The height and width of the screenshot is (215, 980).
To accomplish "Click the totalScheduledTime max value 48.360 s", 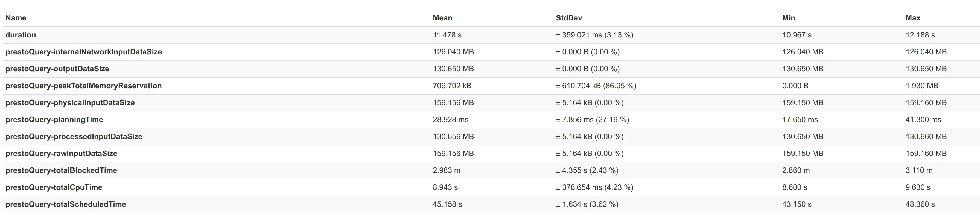I will click(920, 204).
